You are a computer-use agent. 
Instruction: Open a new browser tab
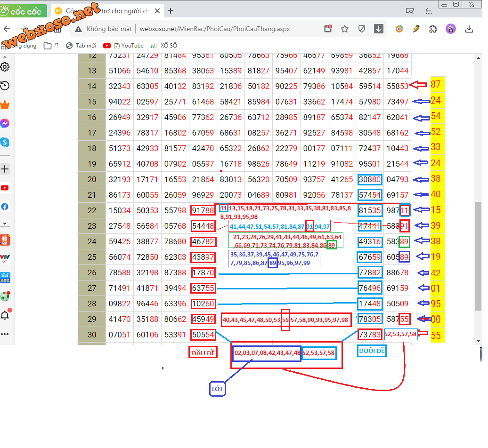[x=171, y=11]
